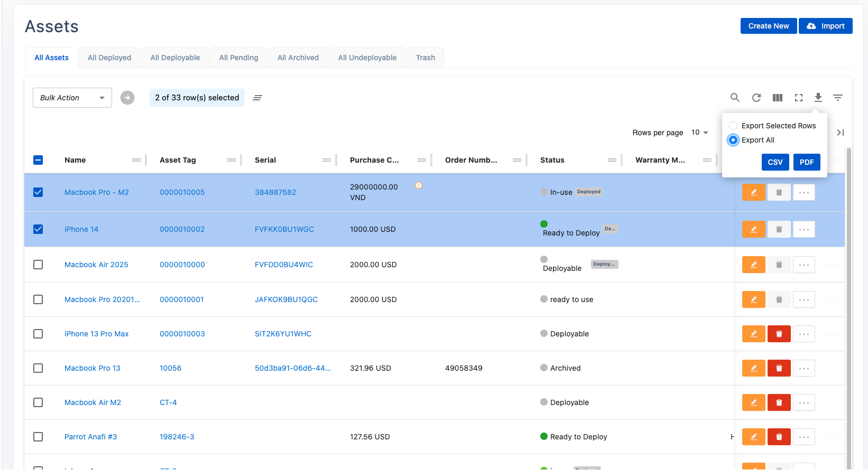This screenshot has width=868, height=470.
Task: Select the Export All radio option
Action: pyautogui.click(x=733, y=140)
